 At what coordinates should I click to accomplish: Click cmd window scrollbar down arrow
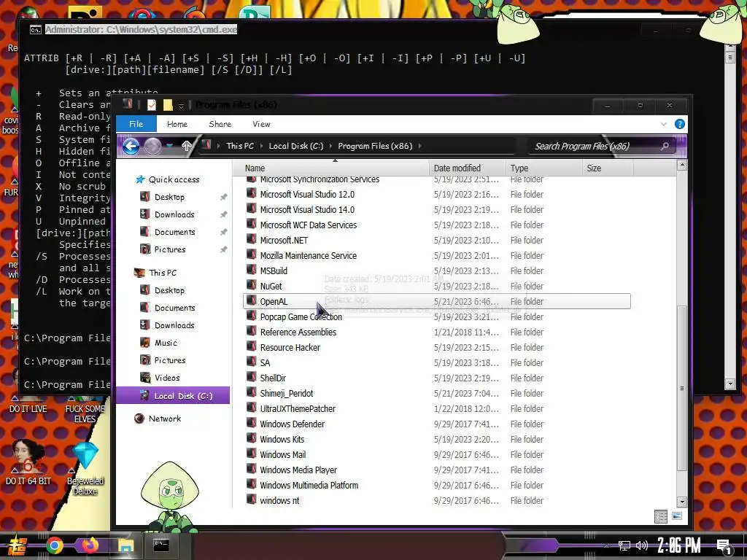[729, 384]
